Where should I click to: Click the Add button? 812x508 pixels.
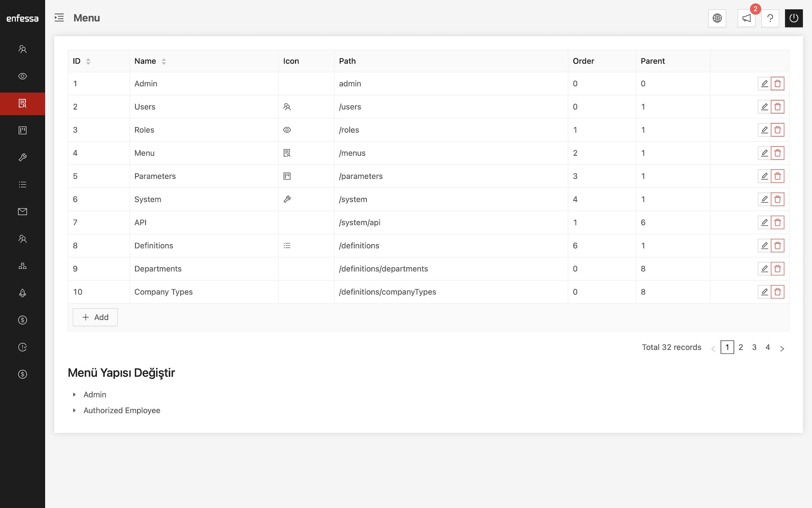(95, 317)
